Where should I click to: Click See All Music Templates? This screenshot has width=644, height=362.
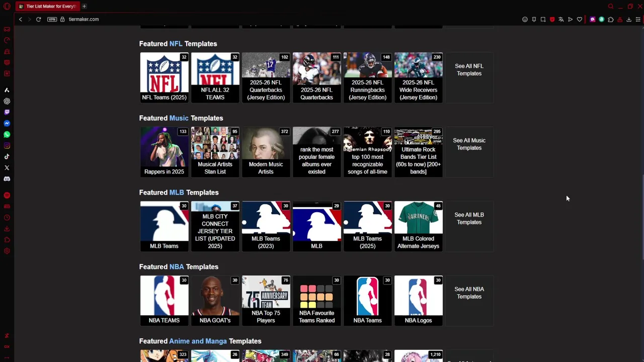pyautogui.click(x=469, y=144)
